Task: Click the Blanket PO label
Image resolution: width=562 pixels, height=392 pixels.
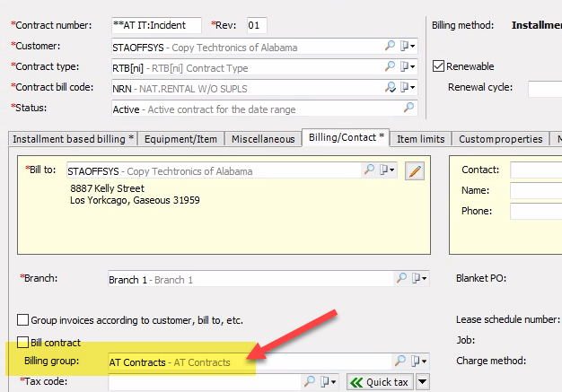Action: click(481, 278)
